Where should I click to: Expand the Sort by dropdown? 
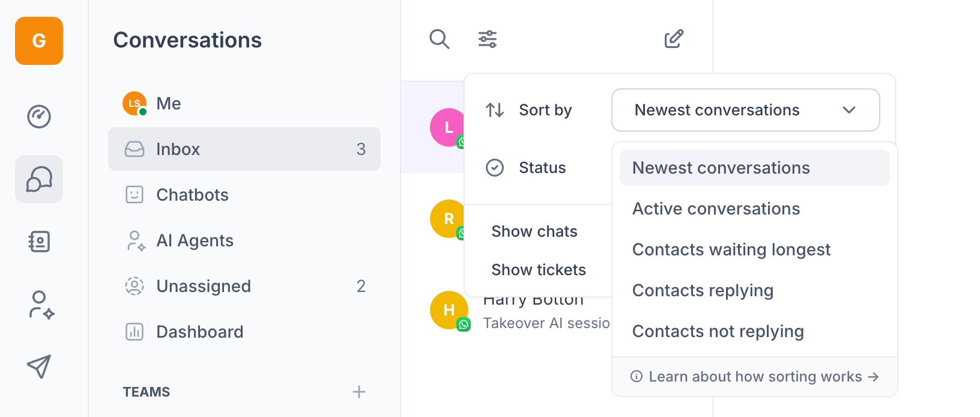point(745,110)
